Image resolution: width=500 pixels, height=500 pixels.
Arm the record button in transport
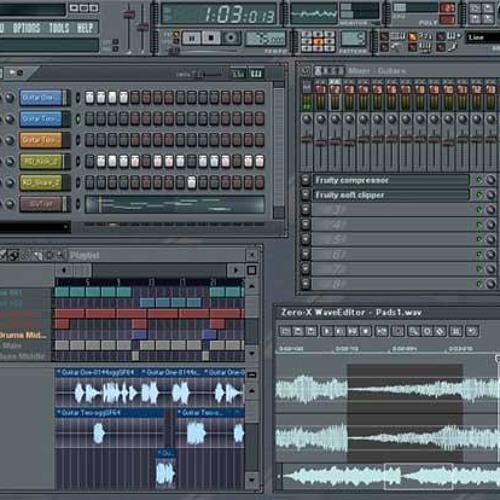231,38
